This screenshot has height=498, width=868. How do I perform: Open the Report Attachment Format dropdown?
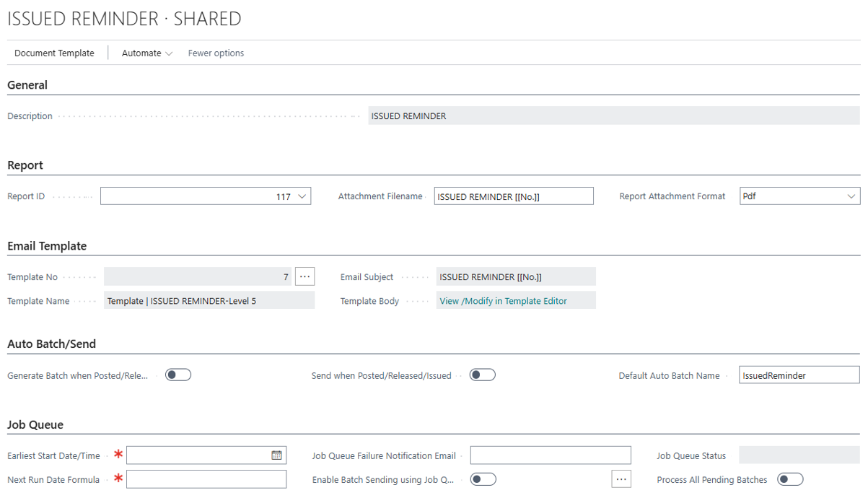851,195
